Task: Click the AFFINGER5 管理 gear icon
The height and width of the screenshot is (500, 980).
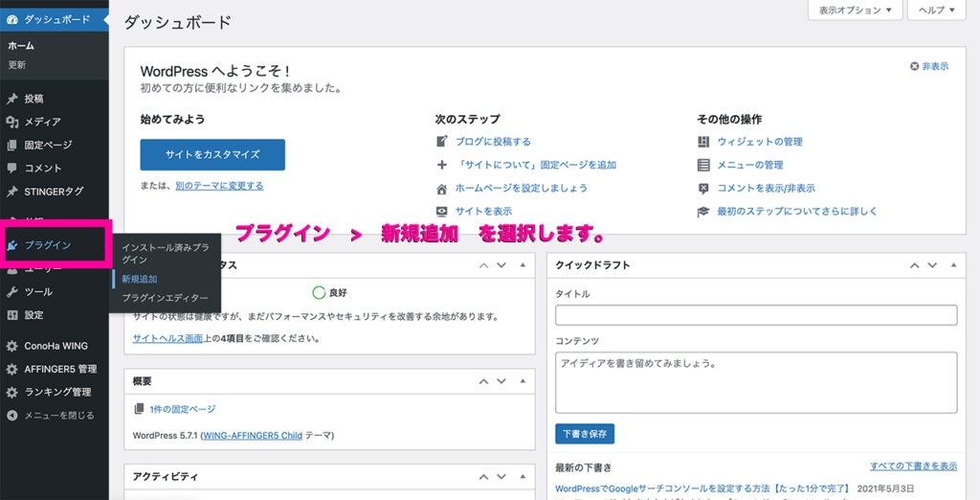Action: pos(11,369)
